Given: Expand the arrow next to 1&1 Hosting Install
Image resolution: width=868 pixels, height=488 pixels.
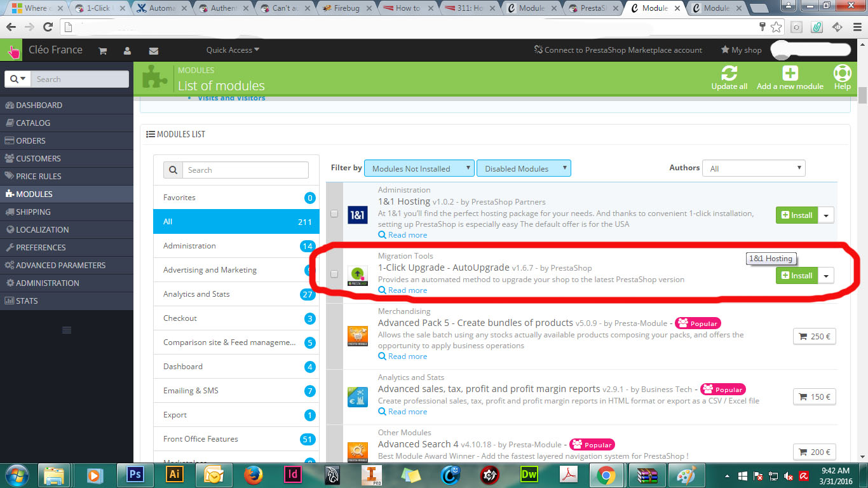Looking at the screenshot, I should pos(825,215).
